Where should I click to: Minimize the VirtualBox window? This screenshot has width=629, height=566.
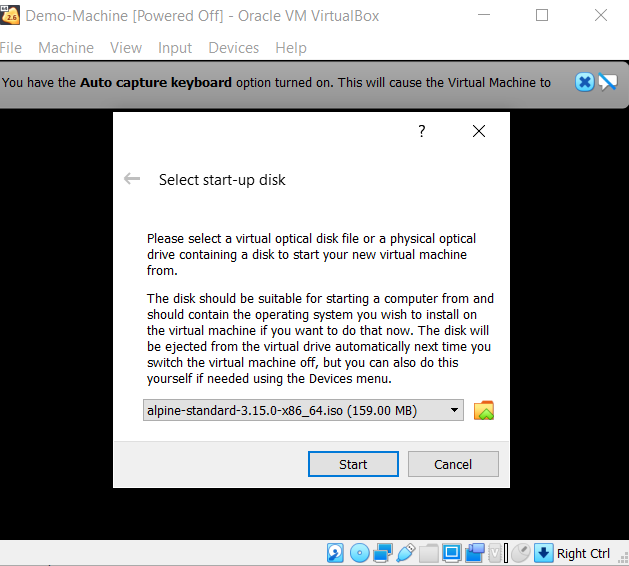coord(484,15)
